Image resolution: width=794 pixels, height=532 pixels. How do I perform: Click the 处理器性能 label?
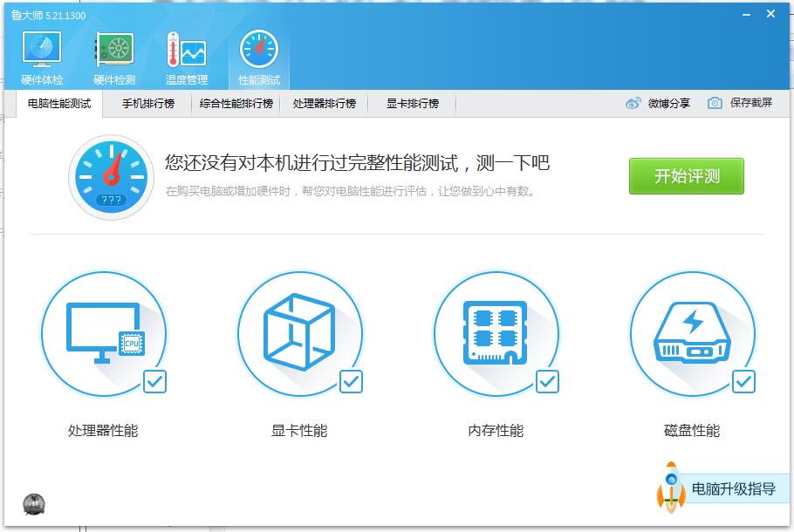(103, 431)
